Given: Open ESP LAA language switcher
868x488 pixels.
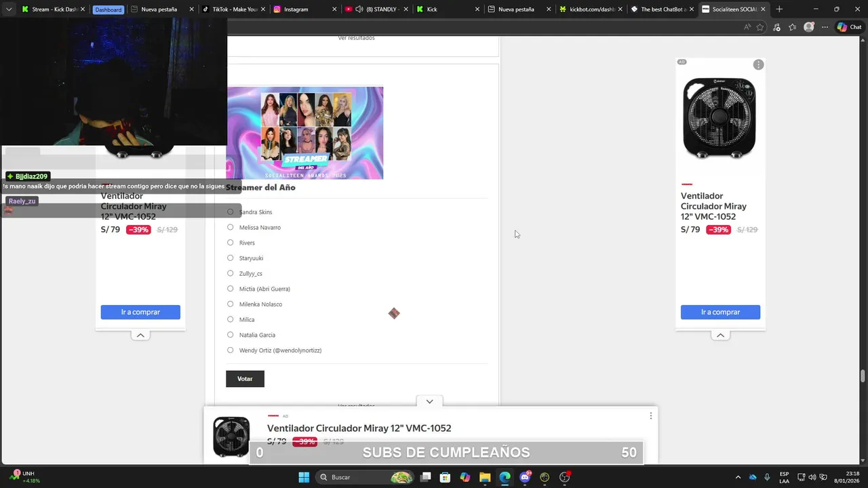Looking at the screenshot, I should [x=784, y=477].
